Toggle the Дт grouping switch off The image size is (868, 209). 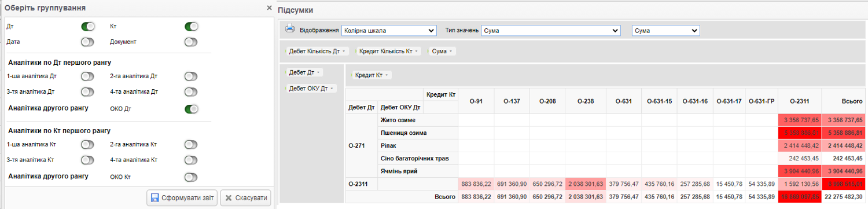(x=88, y=27)
